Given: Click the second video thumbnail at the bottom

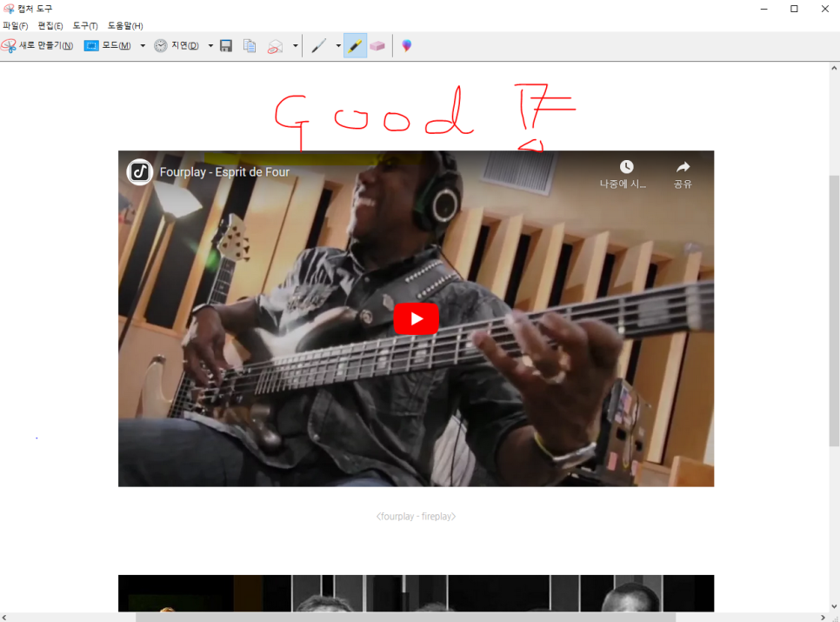Looking at the screenshot, I should [417, 593].
